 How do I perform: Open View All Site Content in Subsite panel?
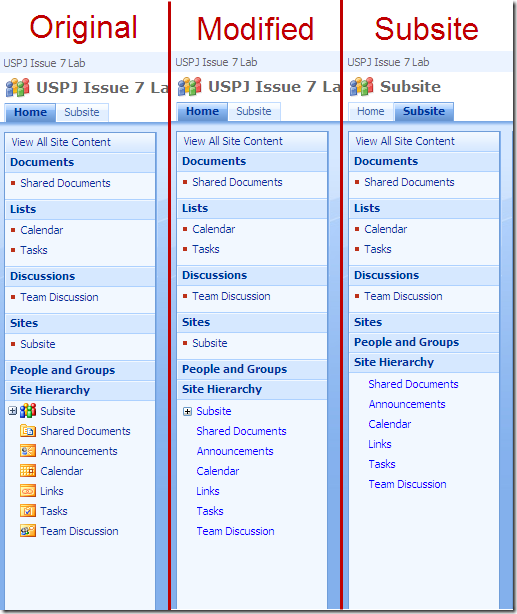pos(405,141)
